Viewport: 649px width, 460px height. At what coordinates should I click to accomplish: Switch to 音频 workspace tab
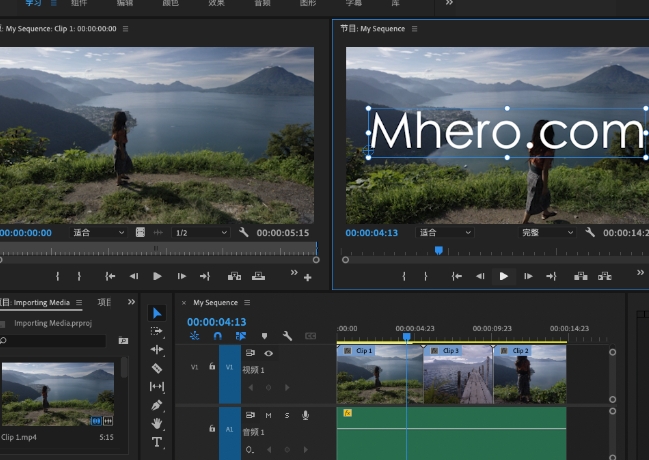point(262,3)
